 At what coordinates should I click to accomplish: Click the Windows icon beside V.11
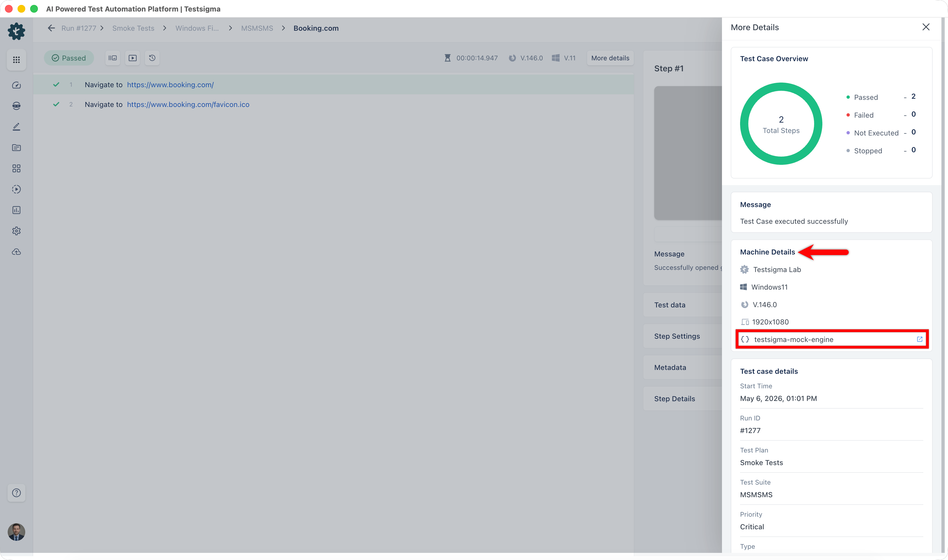point(555,58)
